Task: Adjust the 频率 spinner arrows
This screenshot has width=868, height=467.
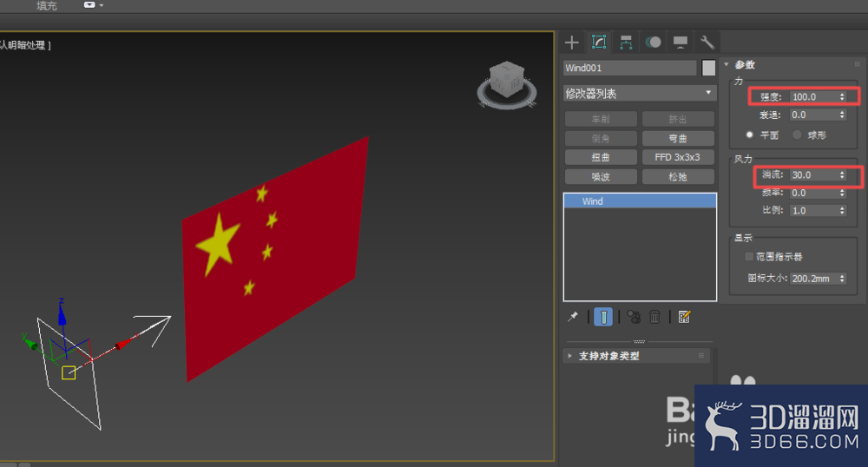Action: coord(842,193)
